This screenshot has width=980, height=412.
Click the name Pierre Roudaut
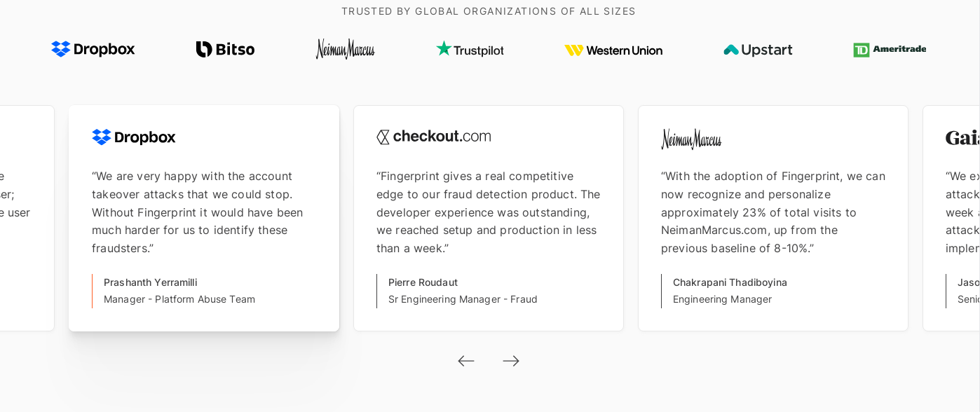423,282
